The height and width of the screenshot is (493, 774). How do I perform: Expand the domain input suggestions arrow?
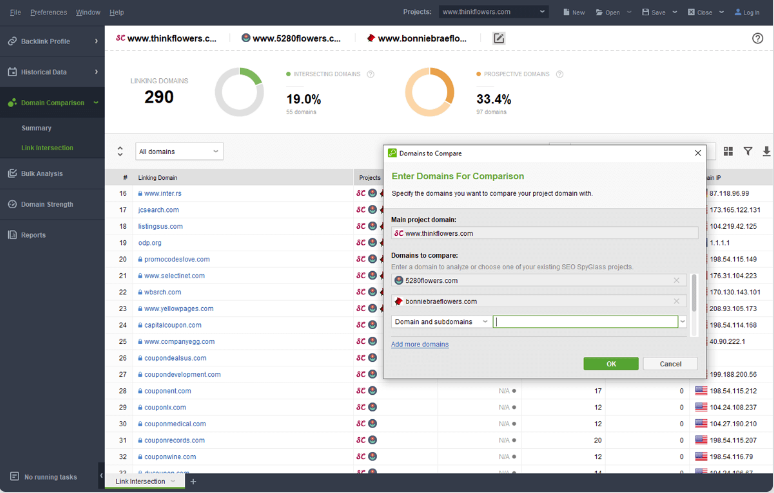(683, 322)
